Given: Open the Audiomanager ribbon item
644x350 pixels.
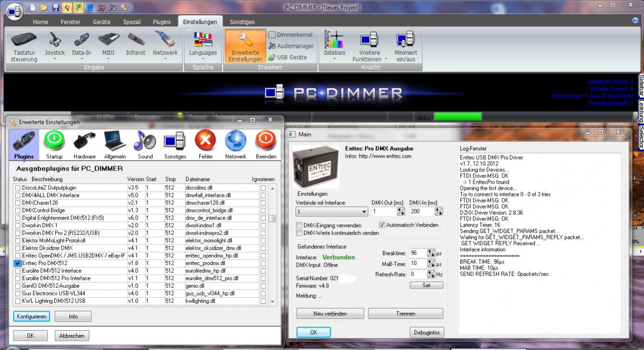Looking at the screenshot, I should [x=291, y=46].
